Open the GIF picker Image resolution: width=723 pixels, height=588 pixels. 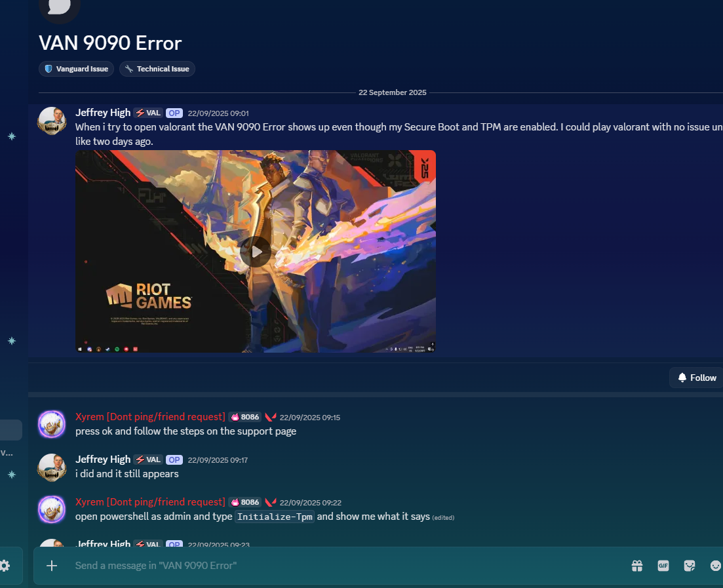tap(663, 566)
